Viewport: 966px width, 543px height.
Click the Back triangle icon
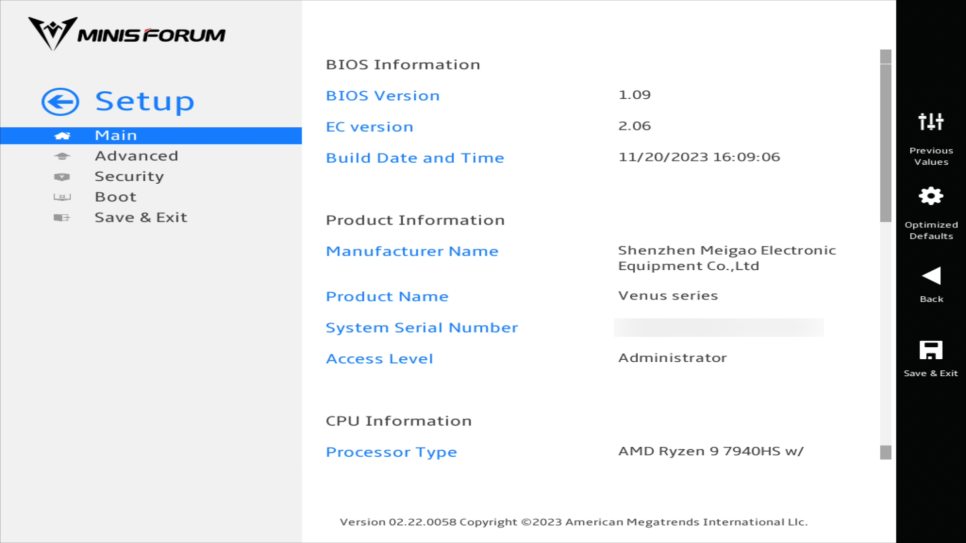click(930, 275)
